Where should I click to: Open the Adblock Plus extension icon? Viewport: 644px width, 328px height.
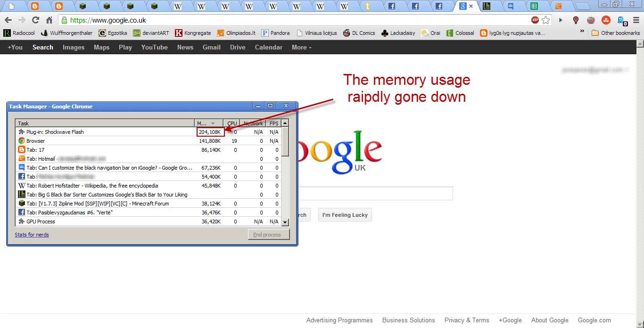535,20
